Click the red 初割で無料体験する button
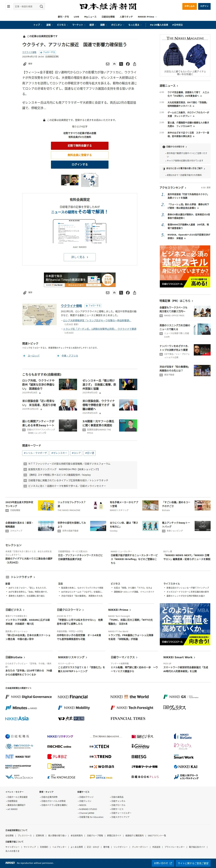This screenshot has height=868, width=216. pos(80,146)
